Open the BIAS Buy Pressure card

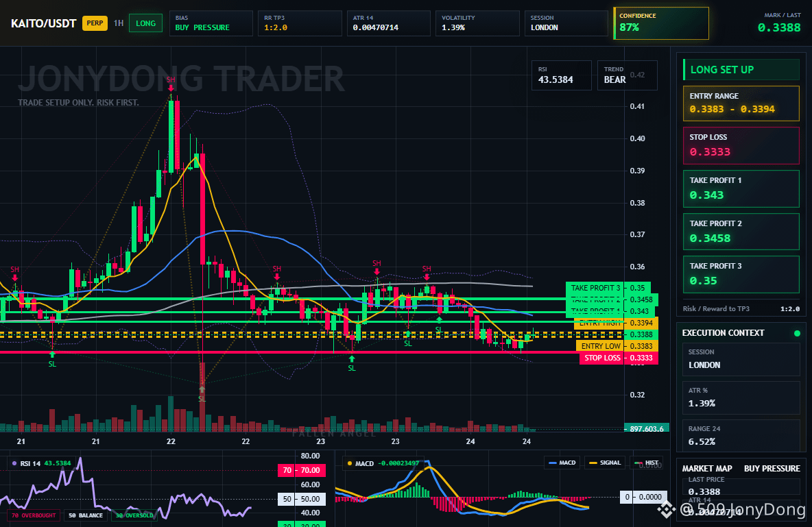pos(211,23)
